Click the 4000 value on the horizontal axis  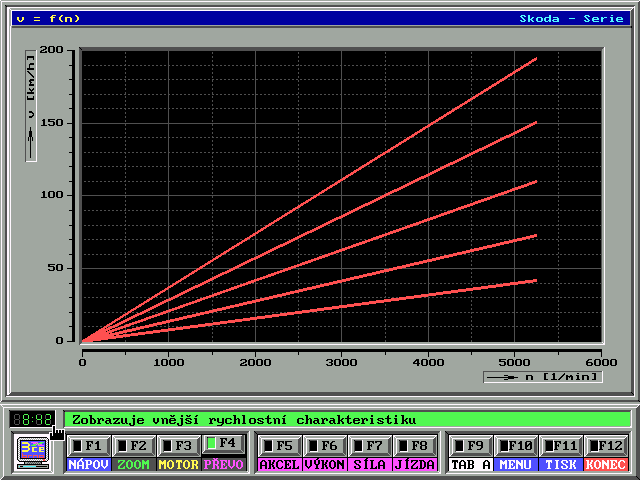click(428, 362)
